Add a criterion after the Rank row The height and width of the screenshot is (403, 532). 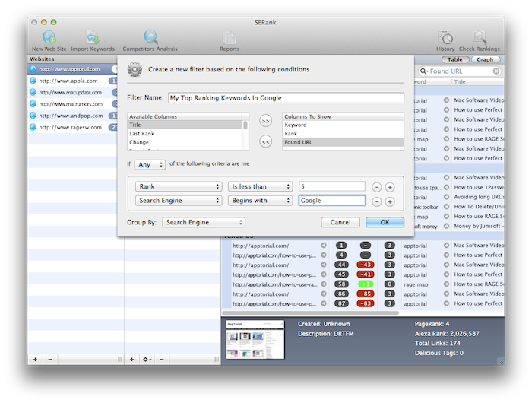coord(390,187)
